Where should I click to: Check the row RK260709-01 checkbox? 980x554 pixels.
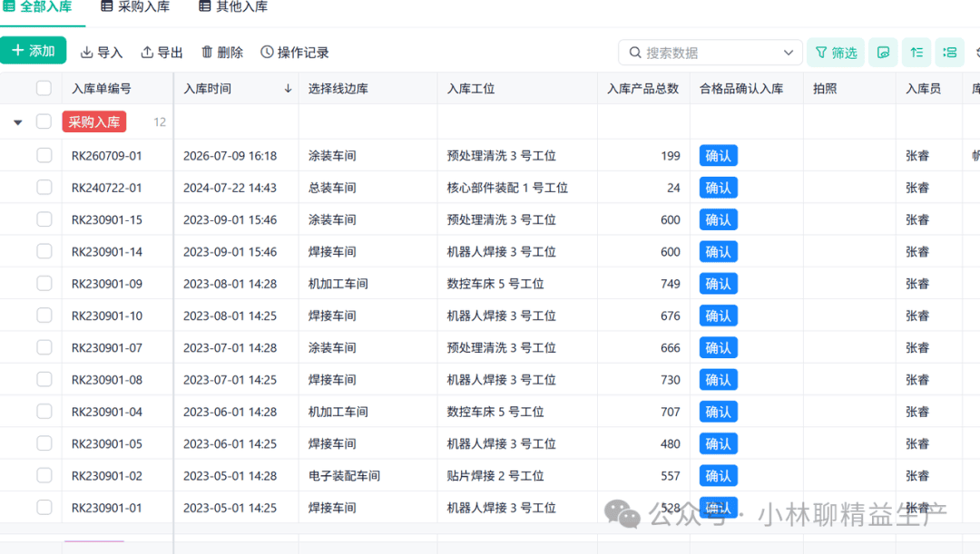44,155
